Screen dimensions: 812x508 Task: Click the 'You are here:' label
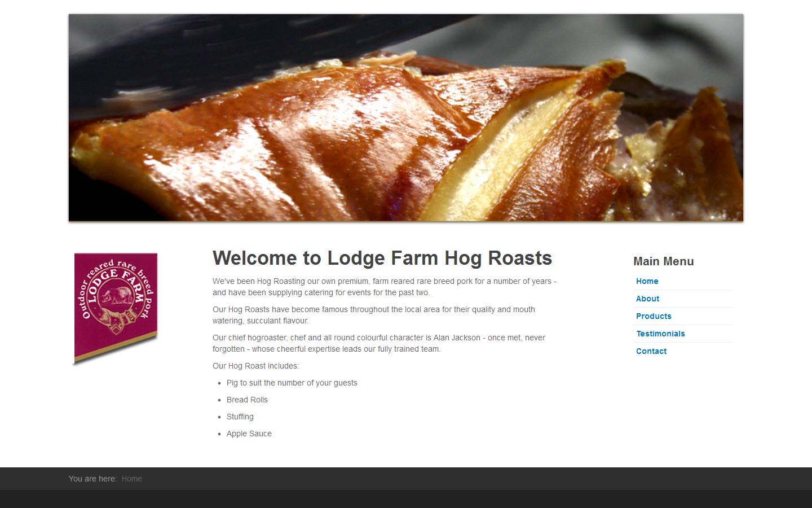92,479
